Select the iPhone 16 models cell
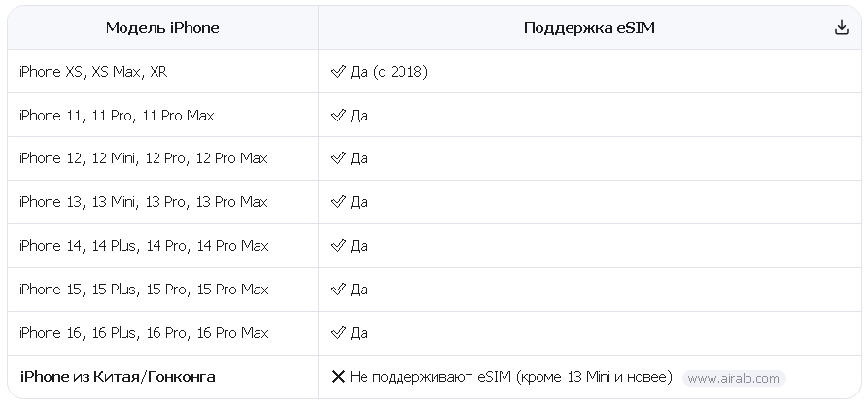Viewport: 868px width, 410px height. click(144, 333)
